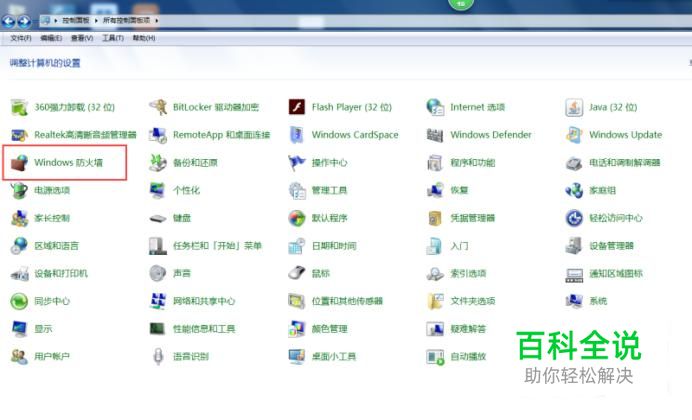This screenshot has height=420, width=692.
Task: Open the 家长控制 icon
Action: coord(19,218)
